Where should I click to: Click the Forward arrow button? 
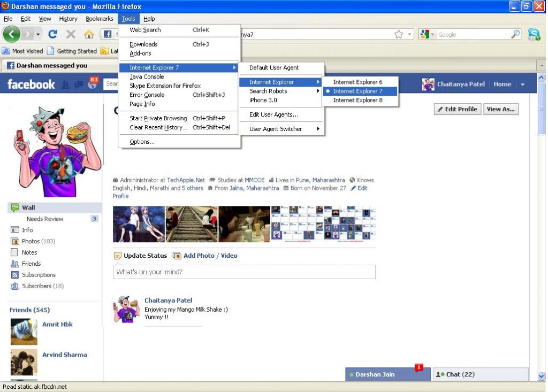[27, 34]
